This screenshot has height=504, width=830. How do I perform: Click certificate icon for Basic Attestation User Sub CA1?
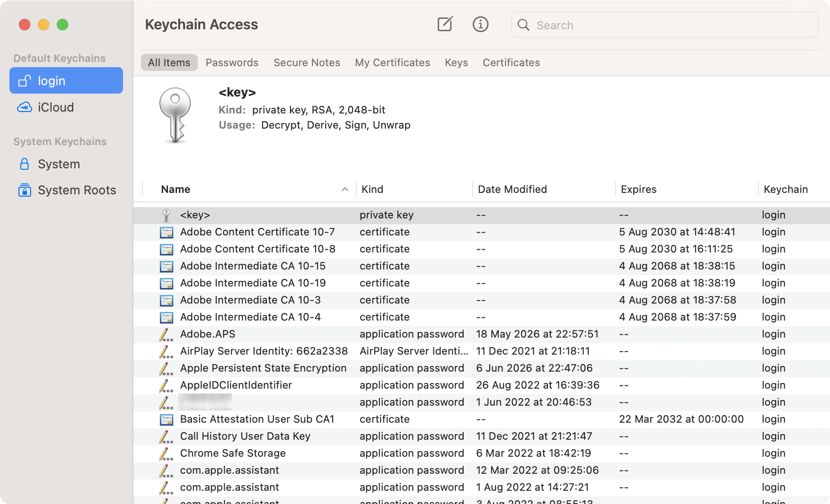[x=167, y=419]
